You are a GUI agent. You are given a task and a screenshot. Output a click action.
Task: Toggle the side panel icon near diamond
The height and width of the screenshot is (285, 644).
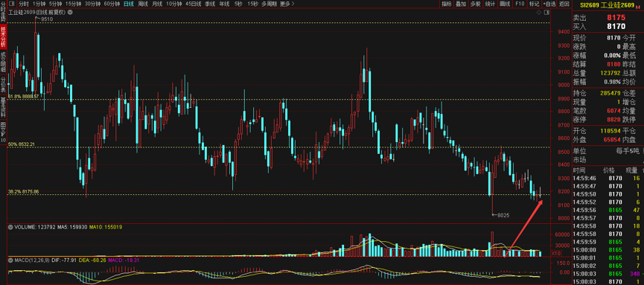tap(546, 13)
